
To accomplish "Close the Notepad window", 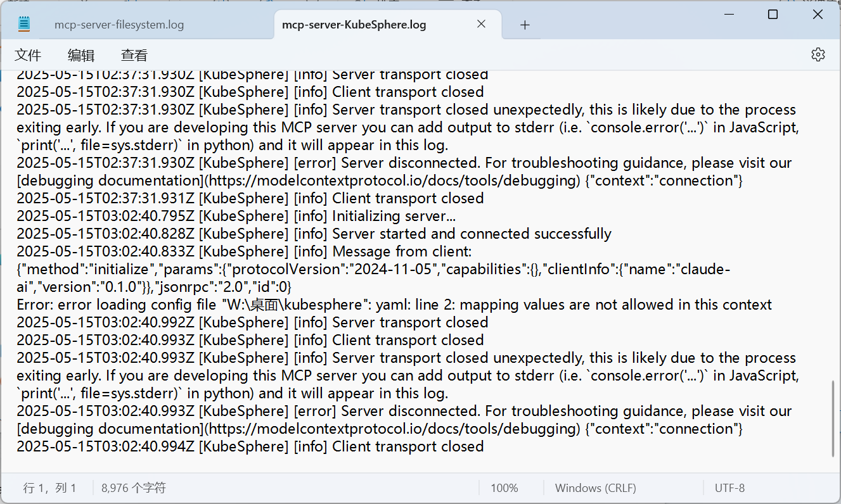I will [817, 14].
